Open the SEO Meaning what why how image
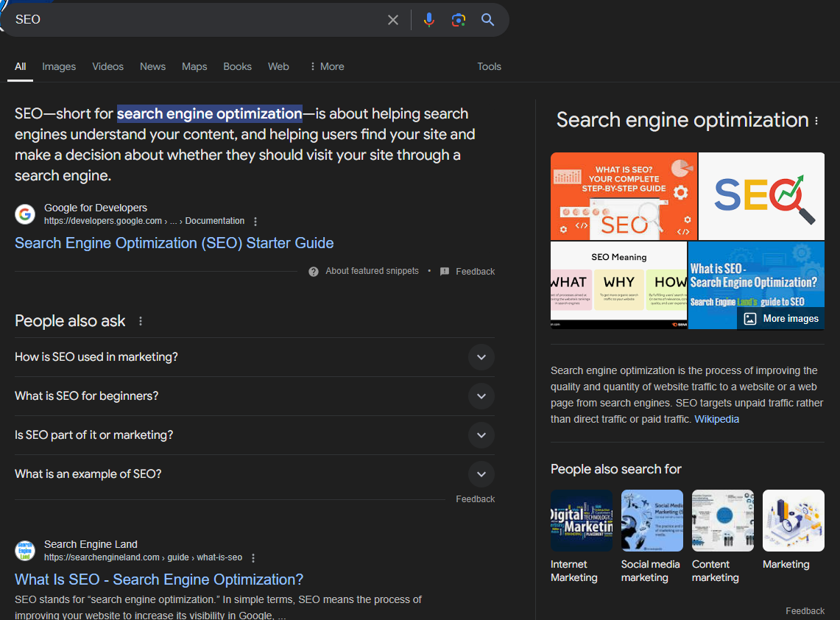Image resolution: width=840 pixels, height=620 pixels. coord(618,285)
